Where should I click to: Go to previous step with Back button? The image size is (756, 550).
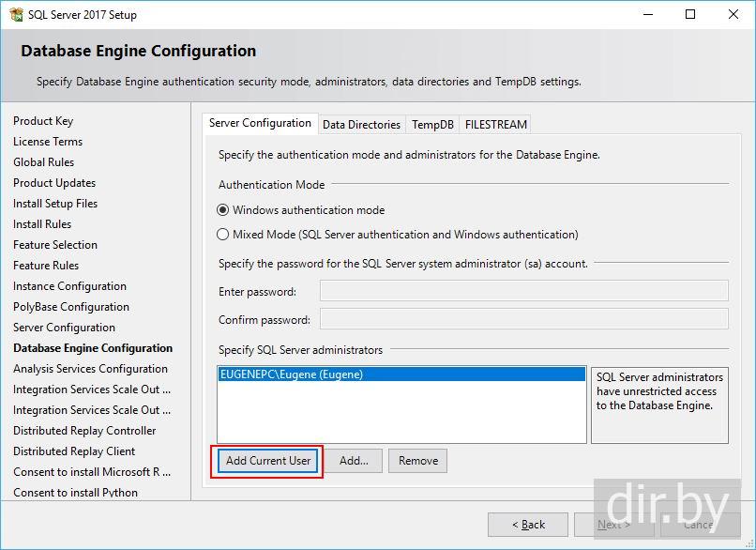[x=528, y=525]
